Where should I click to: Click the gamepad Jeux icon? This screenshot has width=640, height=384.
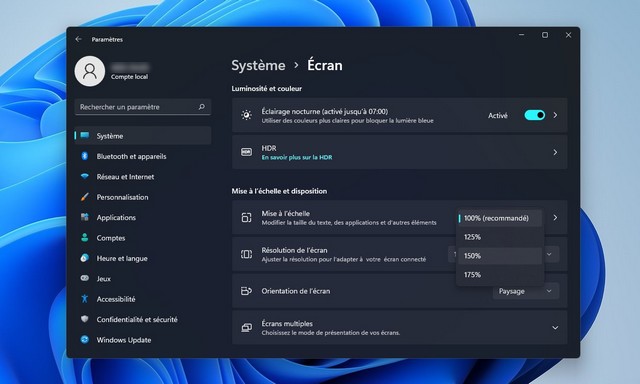[x=84, y=278]
